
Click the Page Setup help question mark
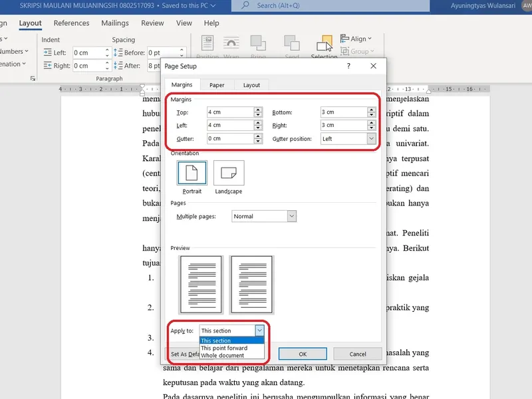click(348, 66)
